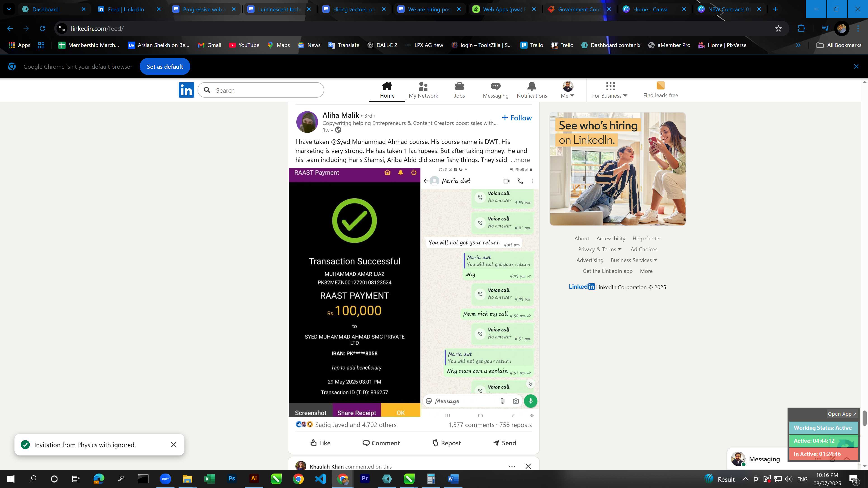Open the Jobs section
The width and height of the screenshot is (868, 488).
459,90
